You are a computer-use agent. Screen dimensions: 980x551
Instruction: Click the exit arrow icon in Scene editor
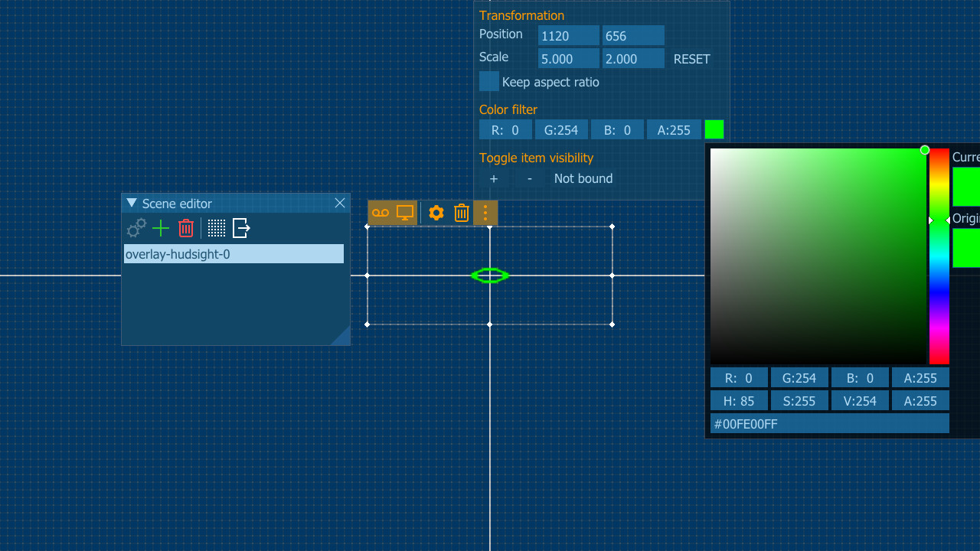pos(242,228)
